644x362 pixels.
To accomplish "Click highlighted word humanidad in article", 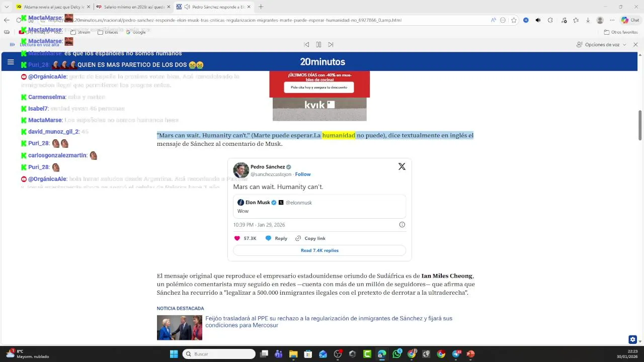I will 339,135.
